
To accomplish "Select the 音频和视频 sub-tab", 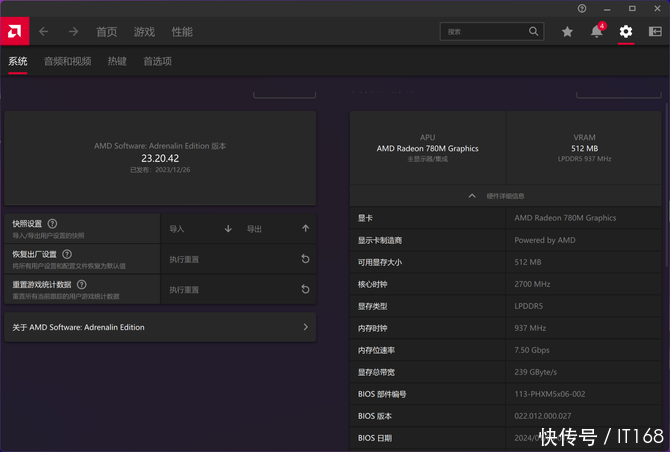I will point(67,61).
